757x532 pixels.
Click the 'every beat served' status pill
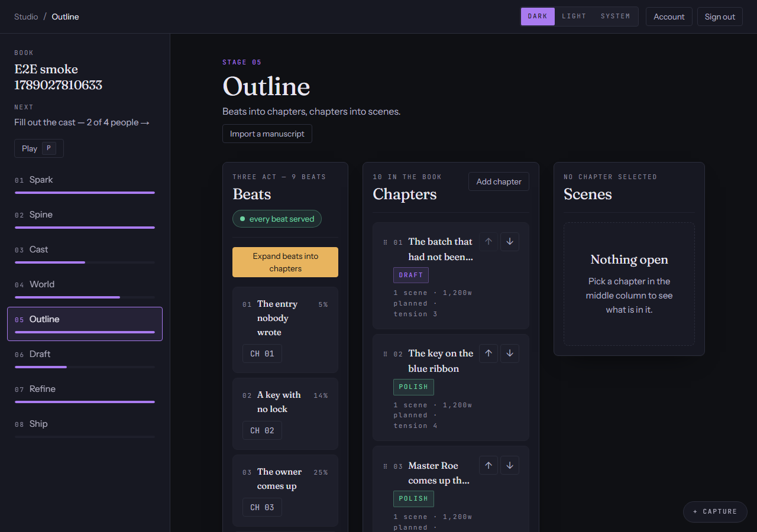click(x=277, y=219)
